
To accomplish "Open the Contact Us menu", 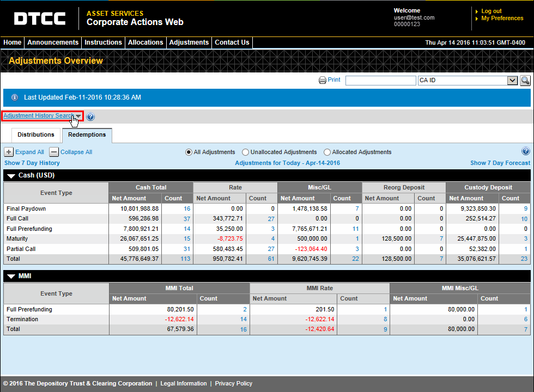I will pos(232,42).
